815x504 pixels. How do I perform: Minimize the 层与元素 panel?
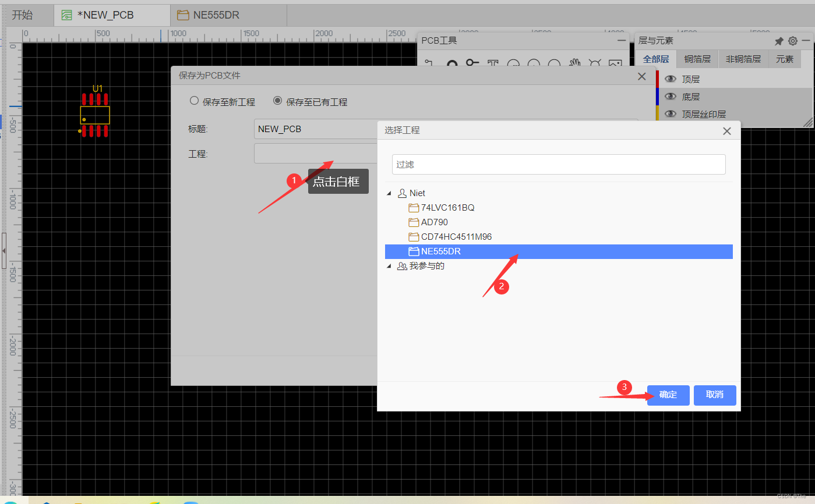[x=806, y=41]
